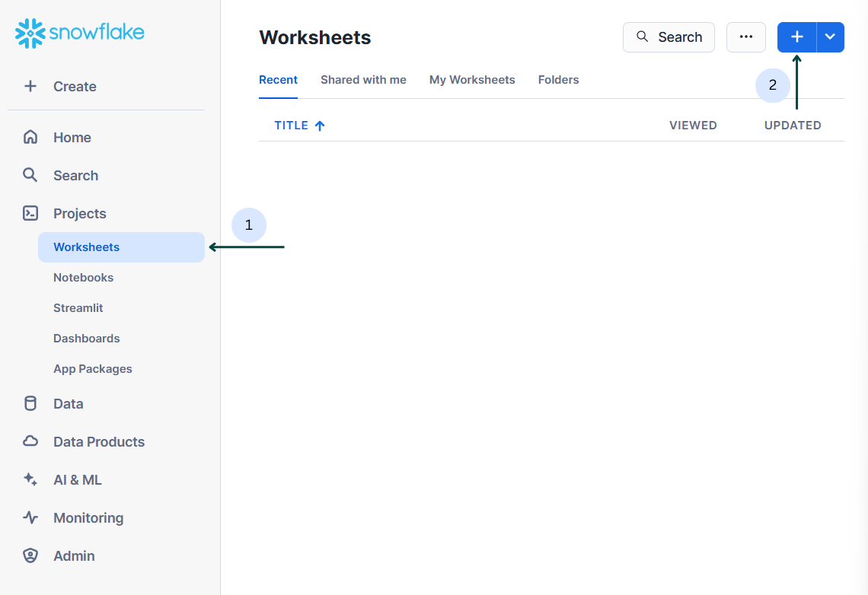Image resolution: width=868 pixels, height=595 pixels.
Task: Click the top Search worksheets button
Action: coord(669,37)
